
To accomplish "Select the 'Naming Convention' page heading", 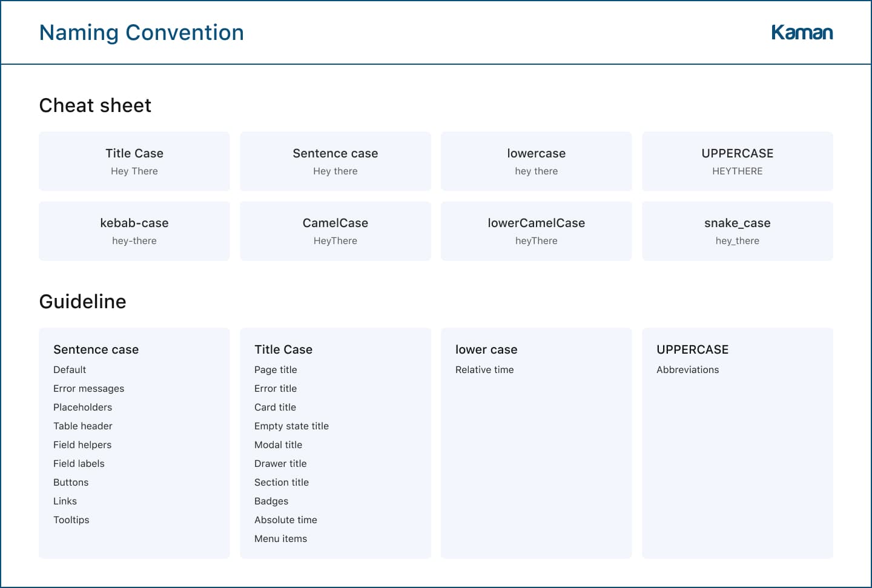I will point(142,33).
